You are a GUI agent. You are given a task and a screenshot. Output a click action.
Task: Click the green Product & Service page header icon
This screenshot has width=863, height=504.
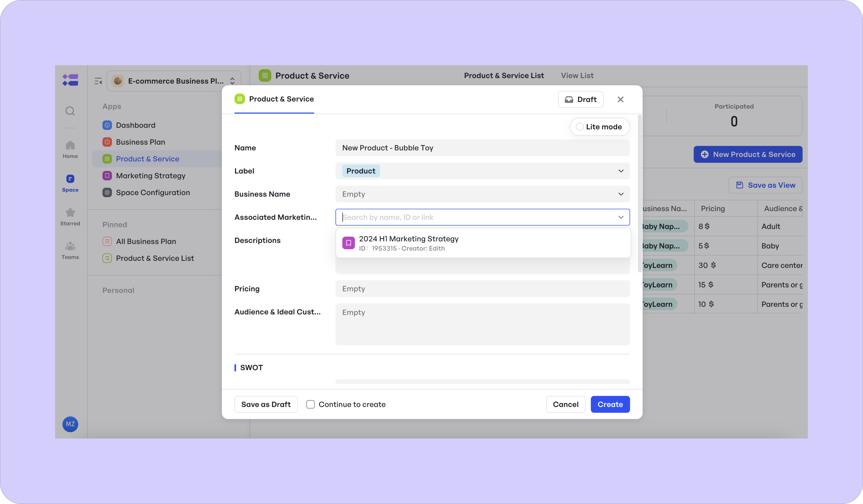(265, 75)
